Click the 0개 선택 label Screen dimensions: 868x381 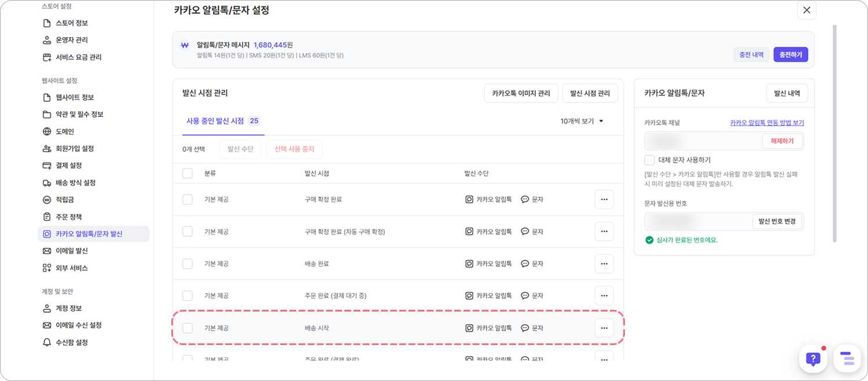click(193, 149)
